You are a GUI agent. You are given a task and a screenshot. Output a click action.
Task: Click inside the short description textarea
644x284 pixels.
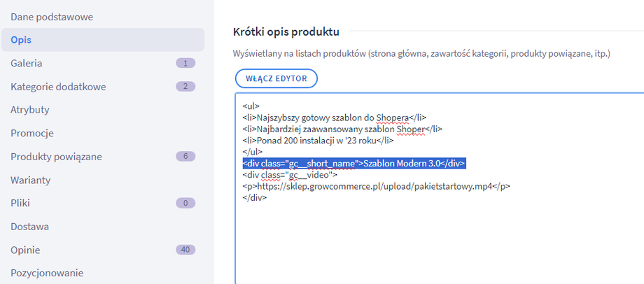434,238
